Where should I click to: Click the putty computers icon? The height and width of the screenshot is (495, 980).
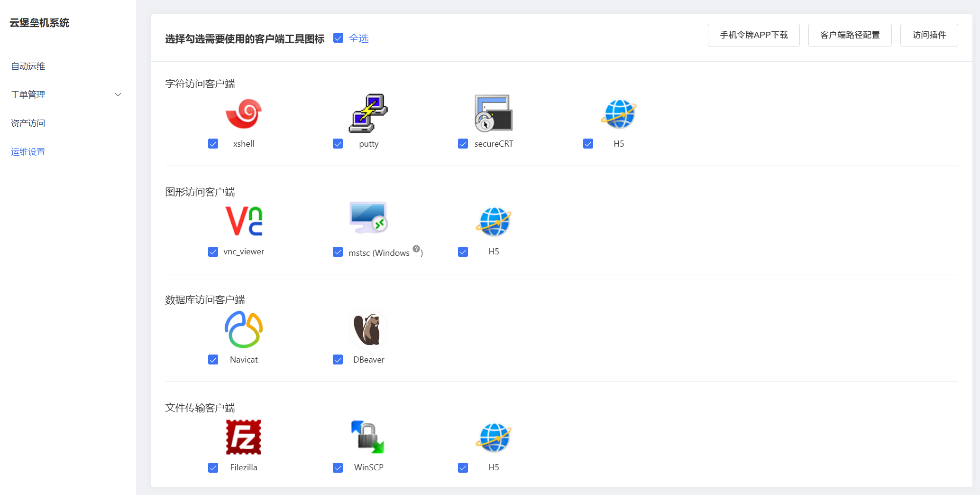368,113
